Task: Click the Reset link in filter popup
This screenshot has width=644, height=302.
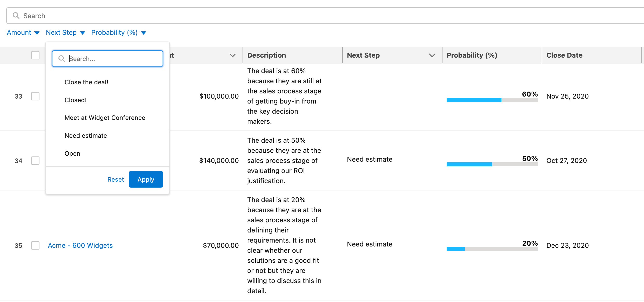Action: [116, 180]
